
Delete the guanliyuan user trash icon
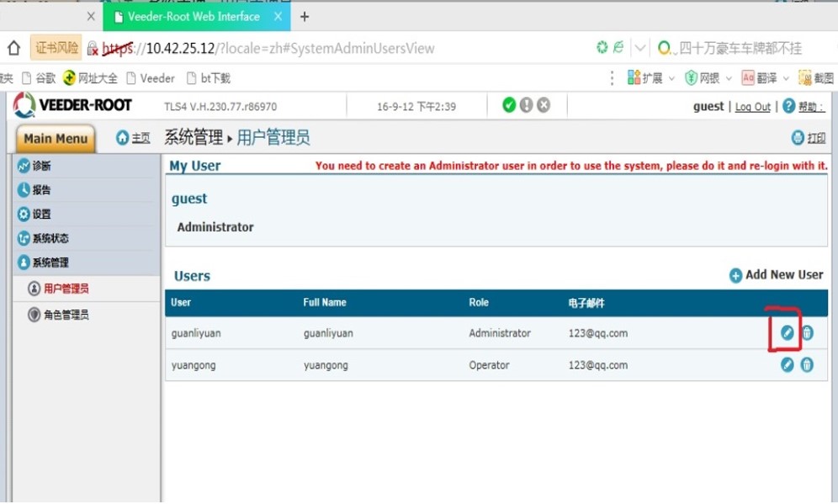tap(807, 333)
